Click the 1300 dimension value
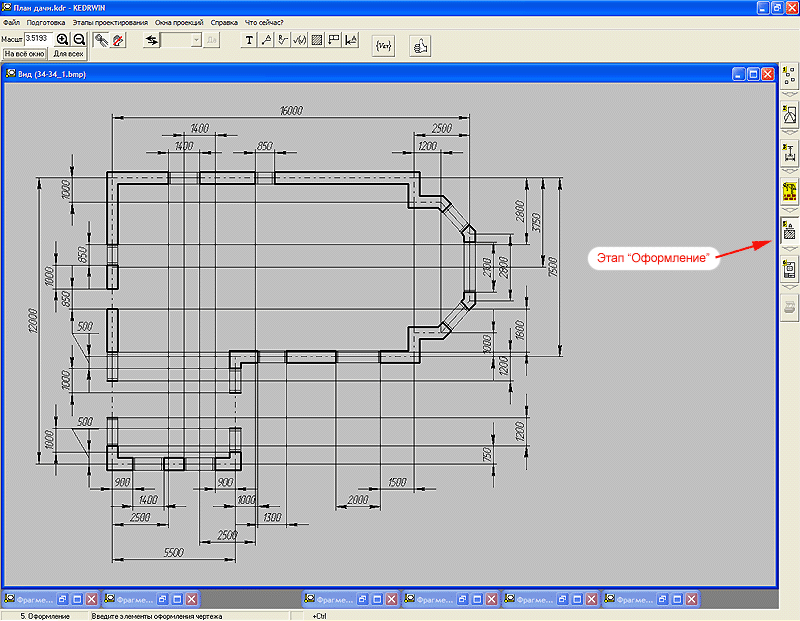 click(x=272, y=517)
